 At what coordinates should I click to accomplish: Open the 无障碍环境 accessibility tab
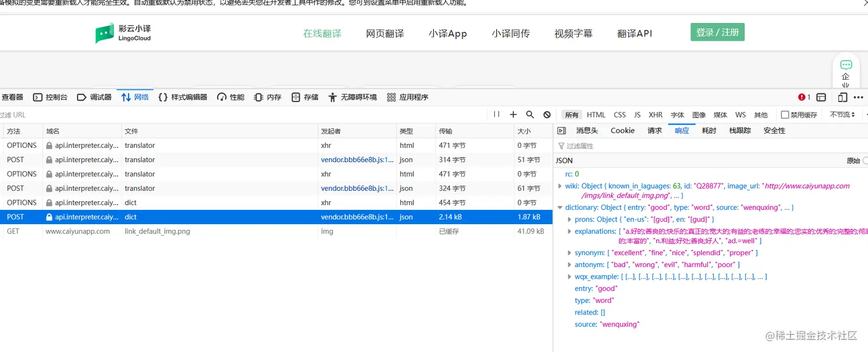pos(352,97)
